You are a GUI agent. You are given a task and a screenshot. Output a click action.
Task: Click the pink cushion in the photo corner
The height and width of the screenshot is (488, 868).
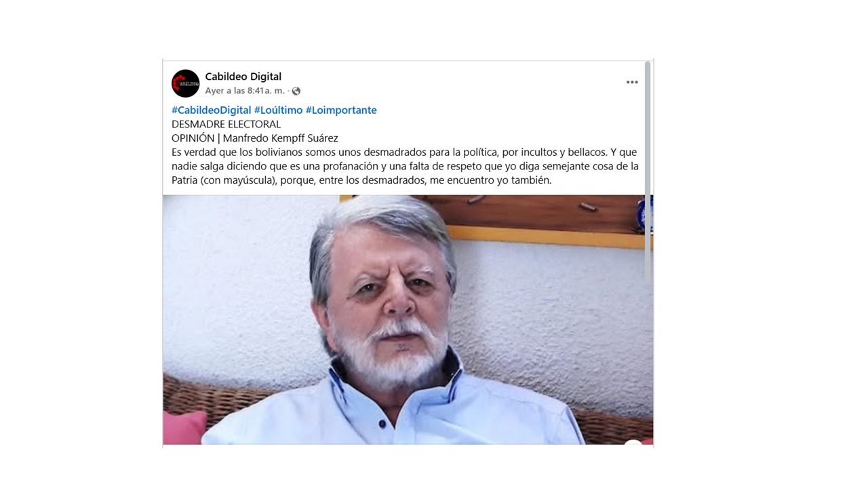coord(184,428)
